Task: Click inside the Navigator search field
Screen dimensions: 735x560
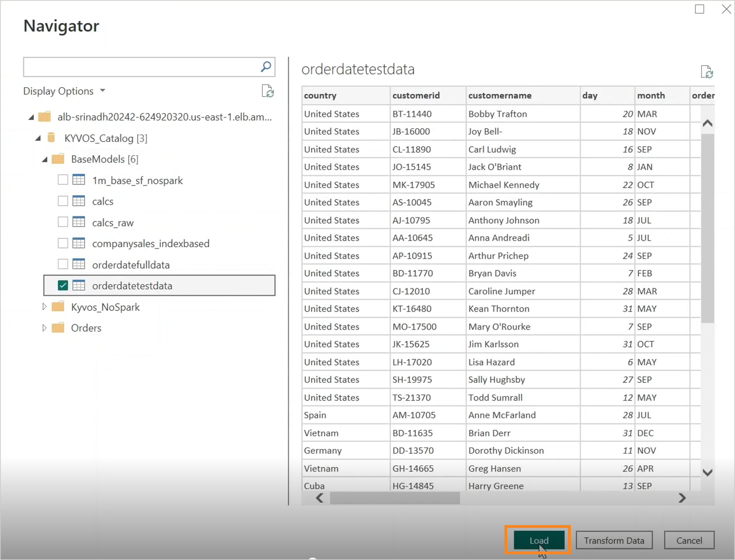Action: [141, 67]
